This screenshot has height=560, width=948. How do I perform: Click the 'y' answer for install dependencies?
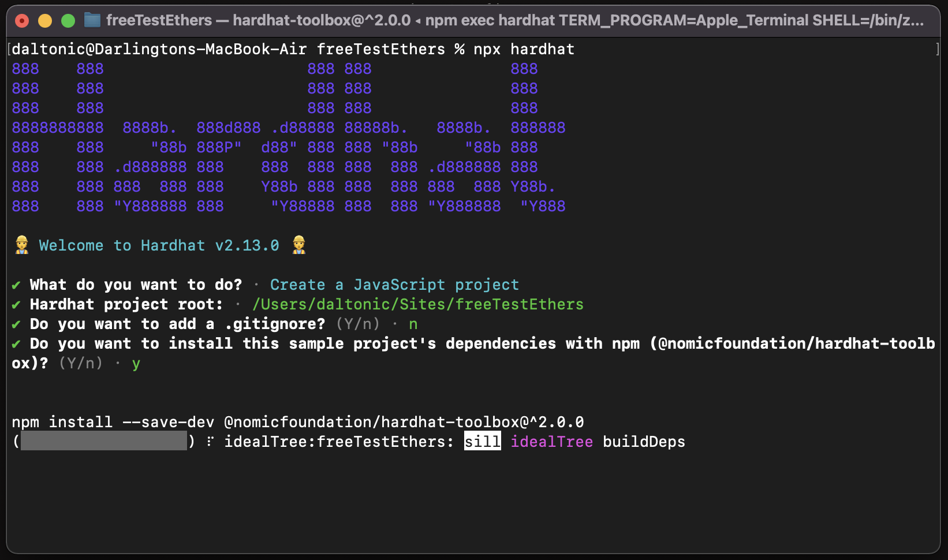coord(136,364)
